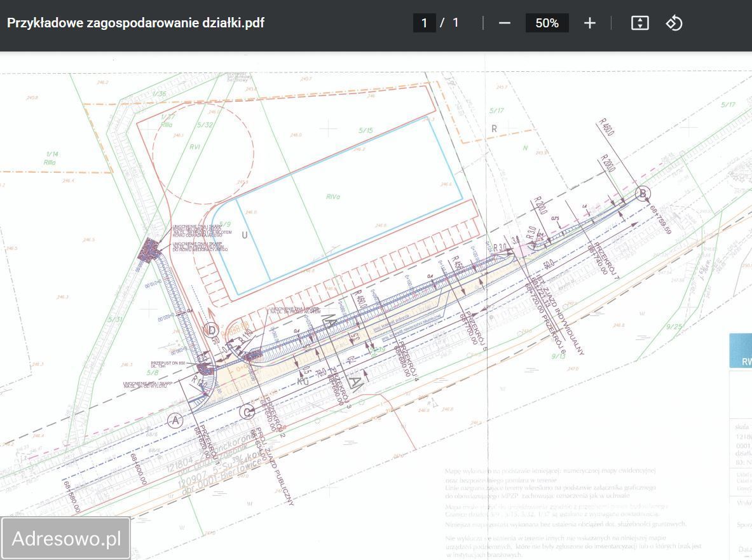Click the PDF file title in the toolbar
Screen dimensions: 752x560
coord(135,23)
